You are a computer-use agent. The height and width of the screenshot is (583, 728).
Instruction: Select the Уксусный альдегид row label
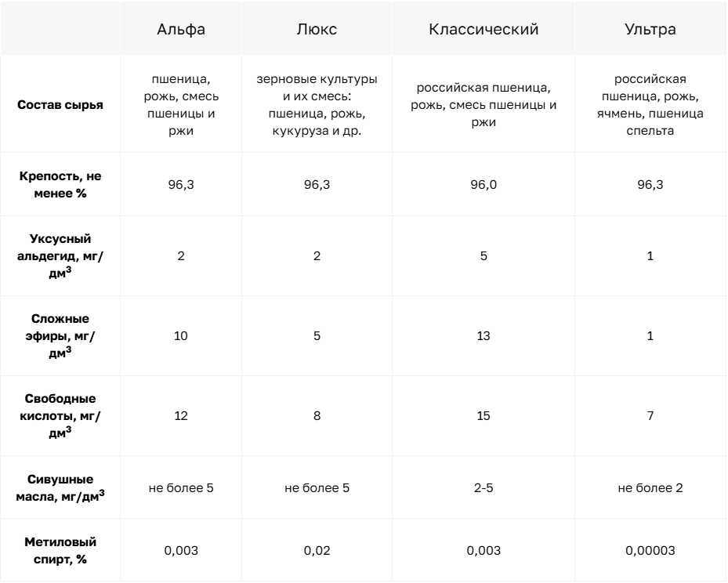60,255
